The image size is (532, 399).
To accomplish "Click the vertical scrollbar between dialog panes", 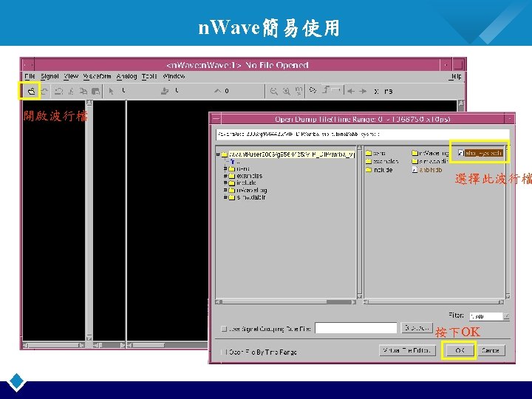I will 360,222.
